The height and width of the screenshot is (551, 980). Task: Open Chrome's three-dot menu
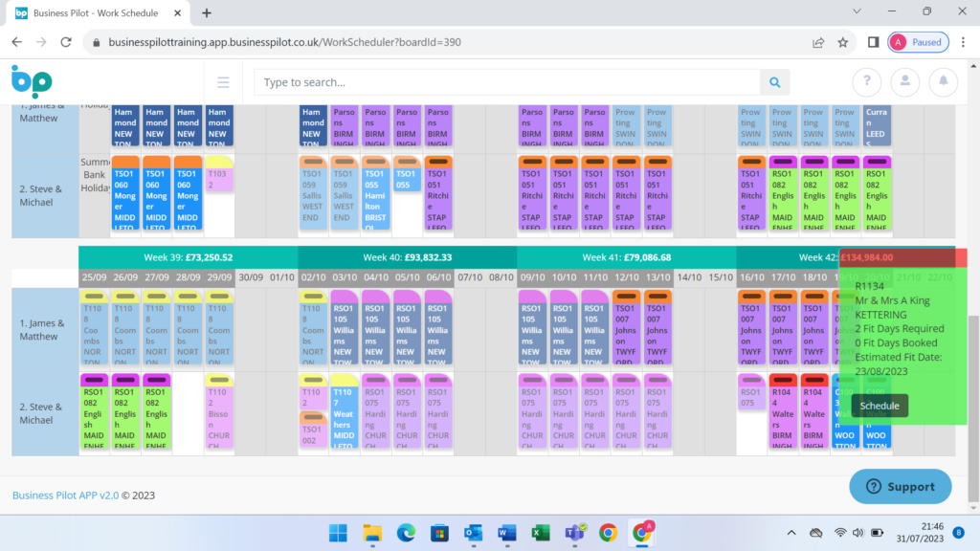pos(961,42)
